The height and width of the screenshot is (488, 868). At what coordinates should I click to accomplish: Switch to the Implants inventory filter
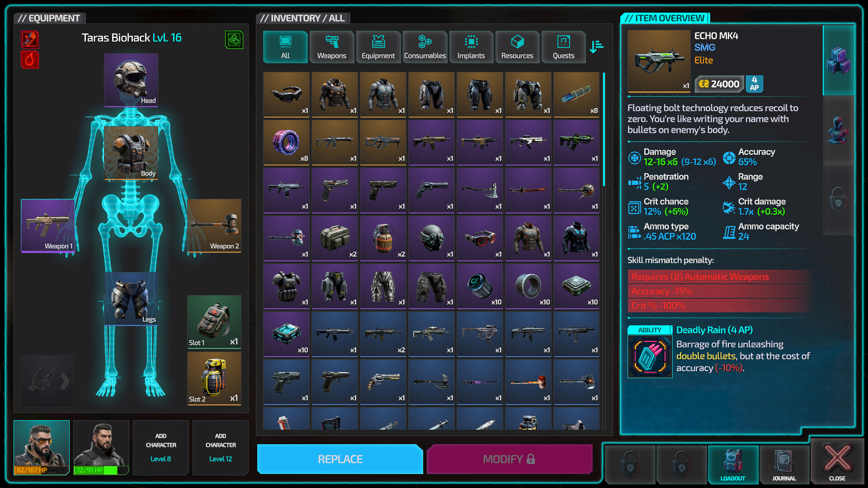(x=471, y=47)
